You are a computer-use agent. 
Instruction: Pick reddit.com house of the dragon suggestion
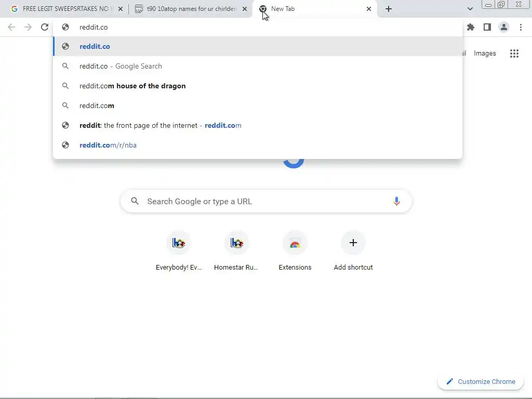pyautogui.click(x=258, y=86)
